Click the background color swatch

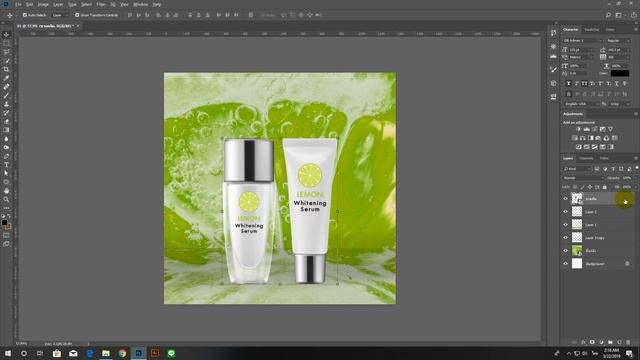tap(8, 226)
